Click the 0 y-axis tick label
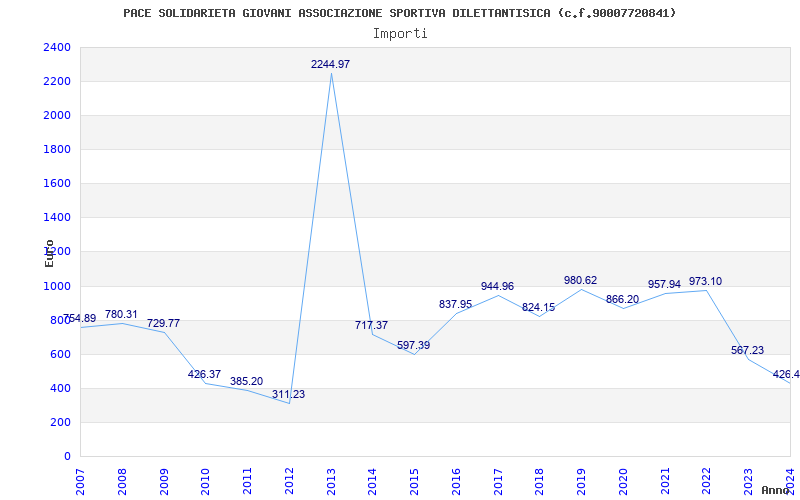Viewport: 800px width, 500px height. tap(67, 457)
